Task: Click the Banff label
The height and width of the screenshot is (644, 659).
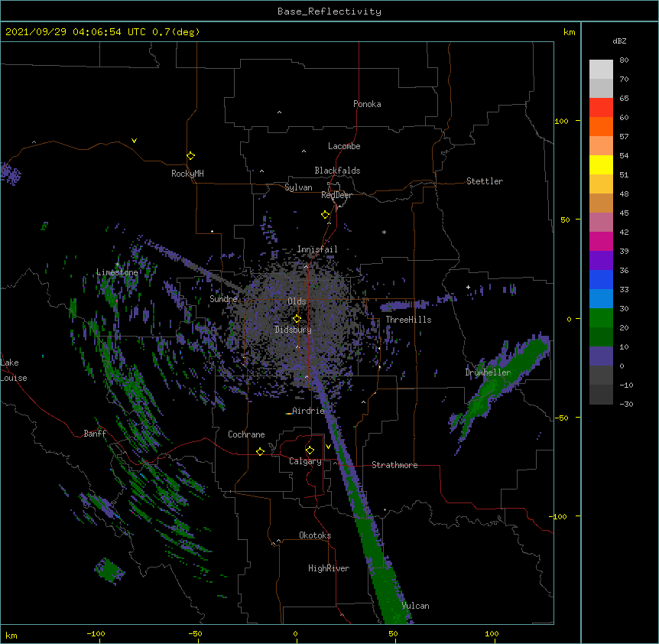Action: pos(95,434)
